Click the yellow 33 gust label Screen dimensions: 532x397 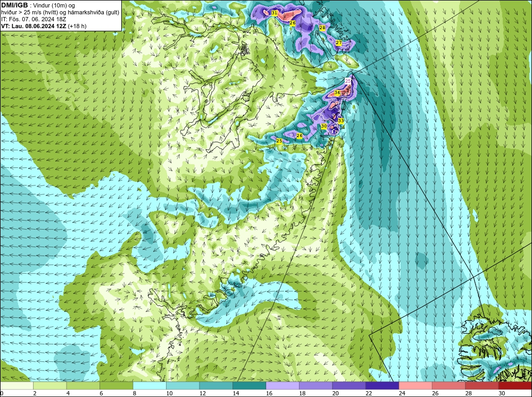click(x=341, y=120)
